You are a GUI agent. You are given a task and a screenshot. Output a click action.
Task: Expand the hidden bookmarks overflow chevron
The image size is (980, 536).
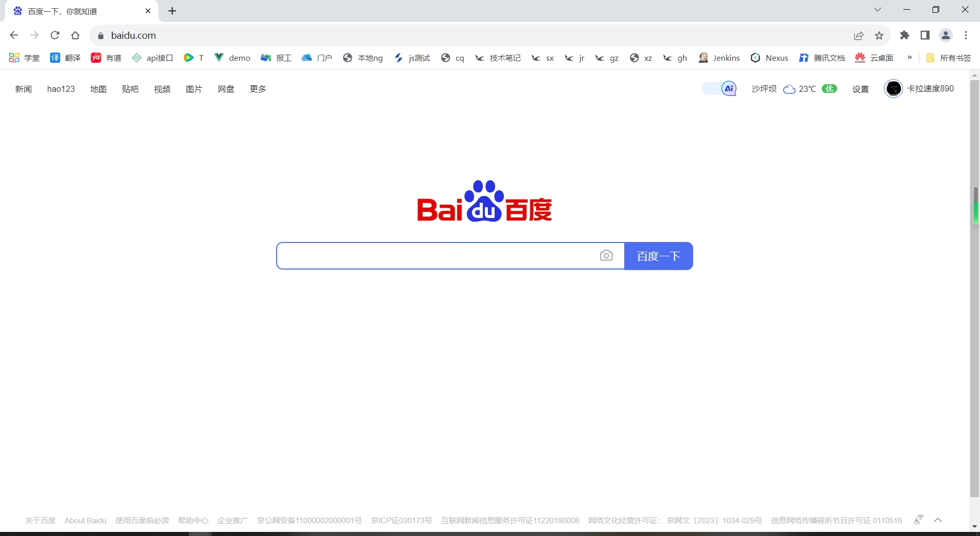pyautogui.click(x=910, y=58)
